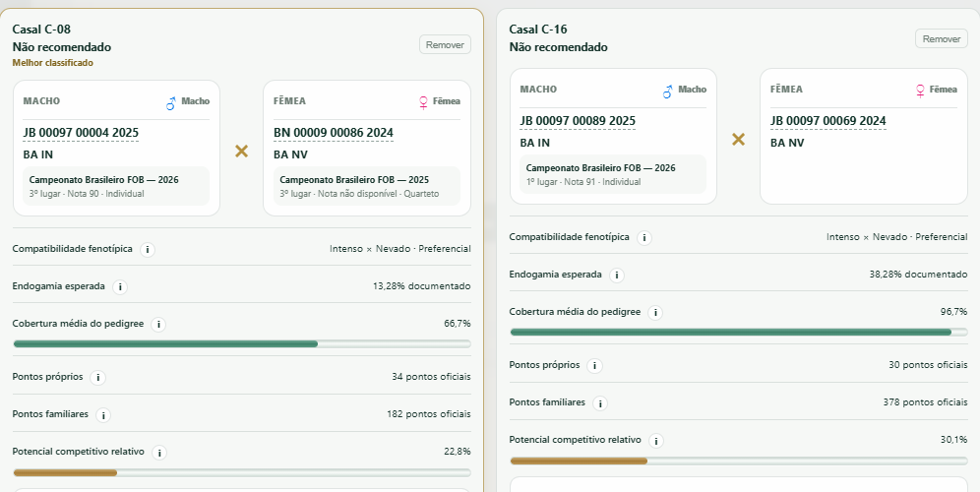Open Pontos próprios info icon in Casal C-08
980x492 pixels.
pos(98,378)
